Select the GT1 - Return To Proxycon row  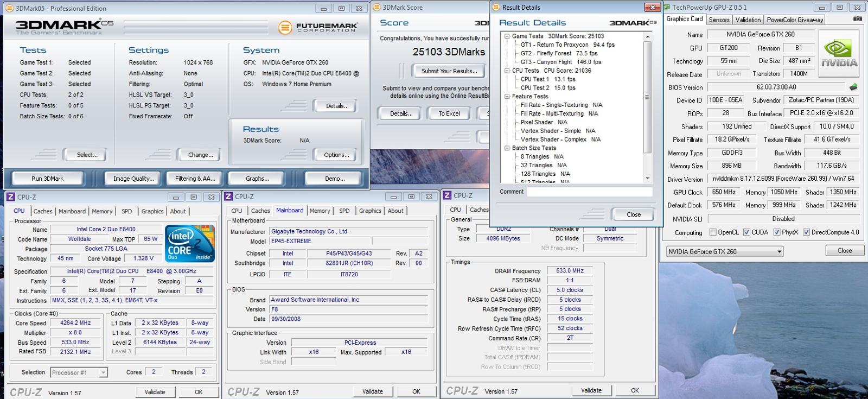click(567, 45)
